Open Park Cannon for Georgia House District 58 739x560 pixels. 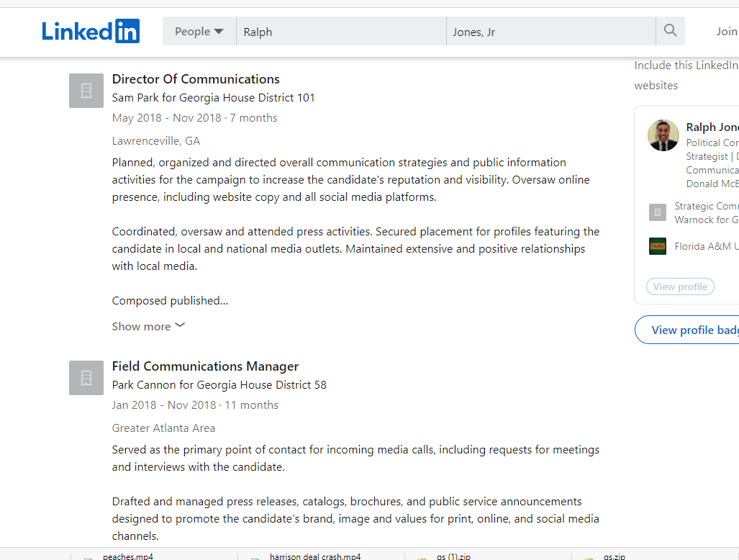click(x=219, y=384)
